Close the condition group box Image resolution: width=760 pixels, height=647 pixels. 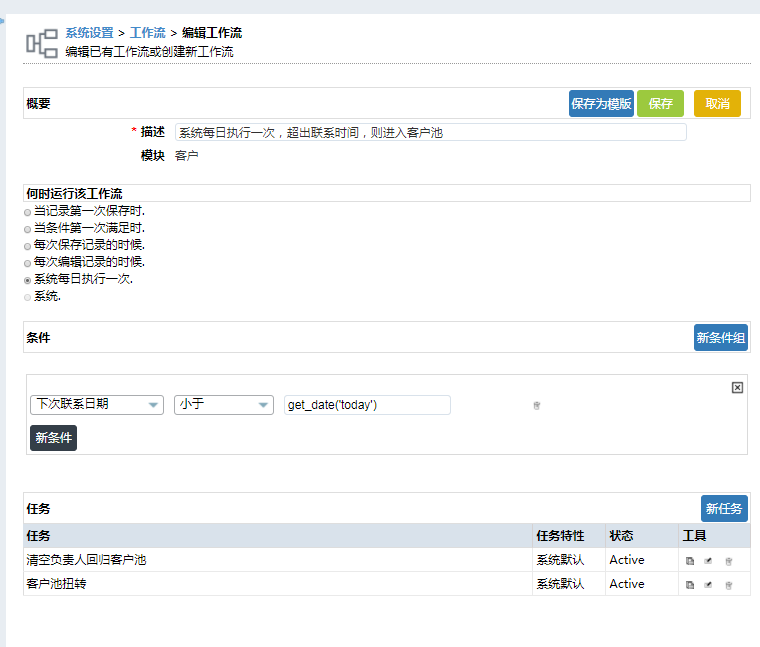737,387
